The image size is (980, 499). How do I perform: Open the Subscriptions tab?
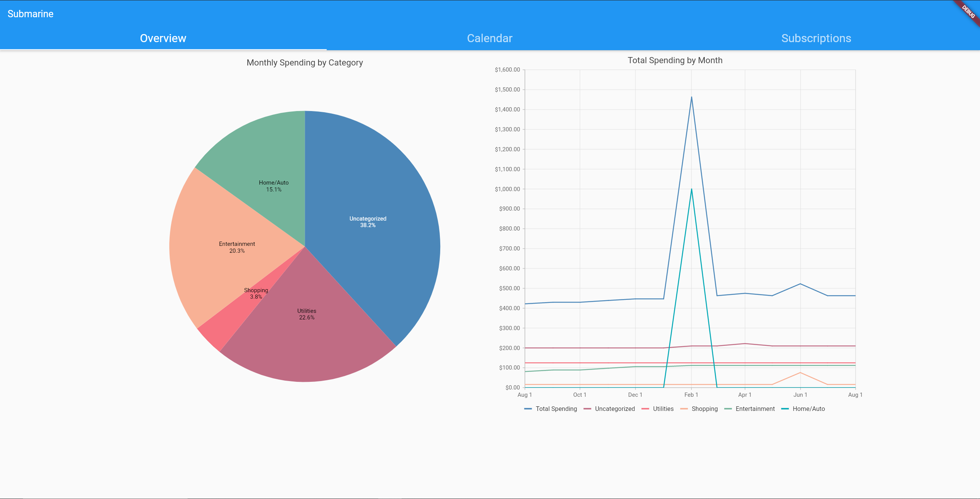pyautogui.click(x=816, y=38)
